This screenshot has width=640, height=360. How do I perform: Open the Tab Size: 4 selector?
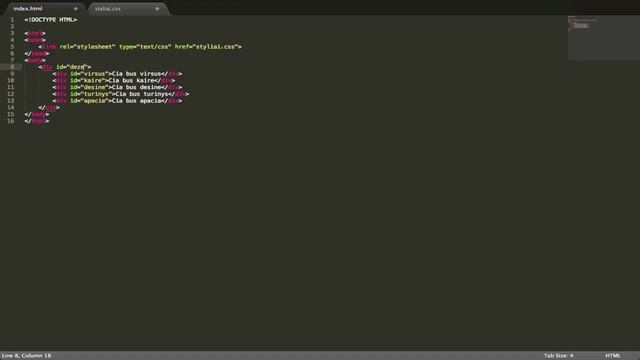point(558,356)
